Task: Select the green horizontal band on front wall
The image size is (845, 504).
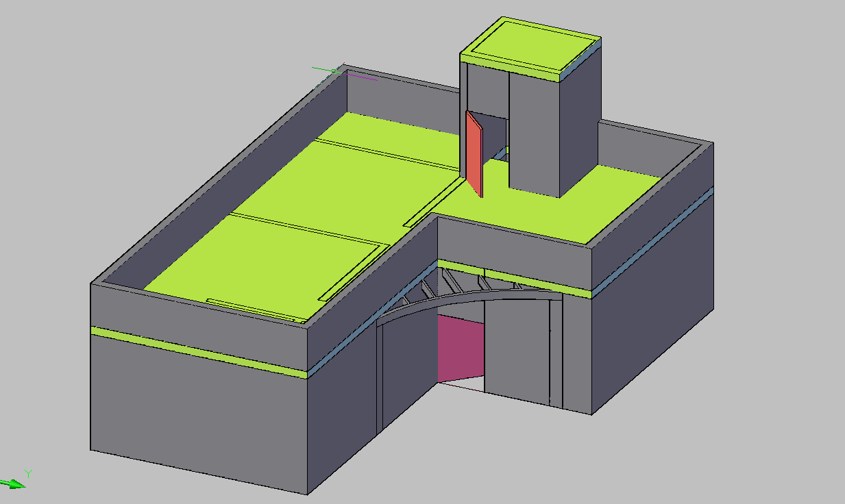Action: pos(199,353)
